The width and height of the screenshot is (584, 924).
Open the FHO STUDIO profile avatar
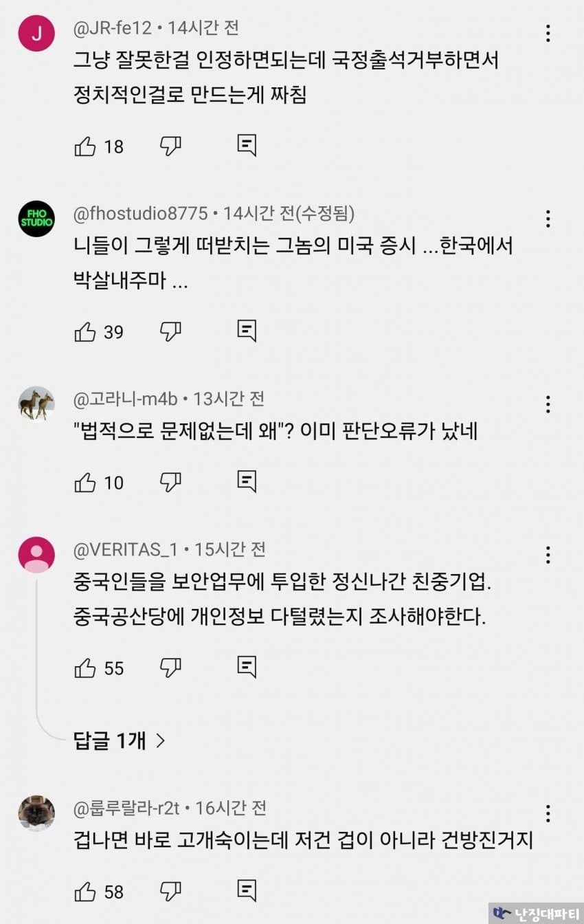tap(36, 219)
